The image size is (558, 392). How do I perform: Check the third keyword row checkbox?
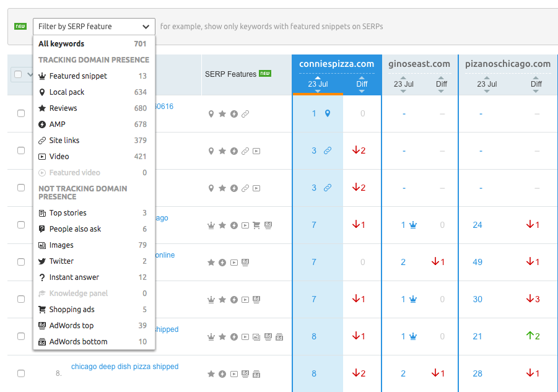coord(21,188)
